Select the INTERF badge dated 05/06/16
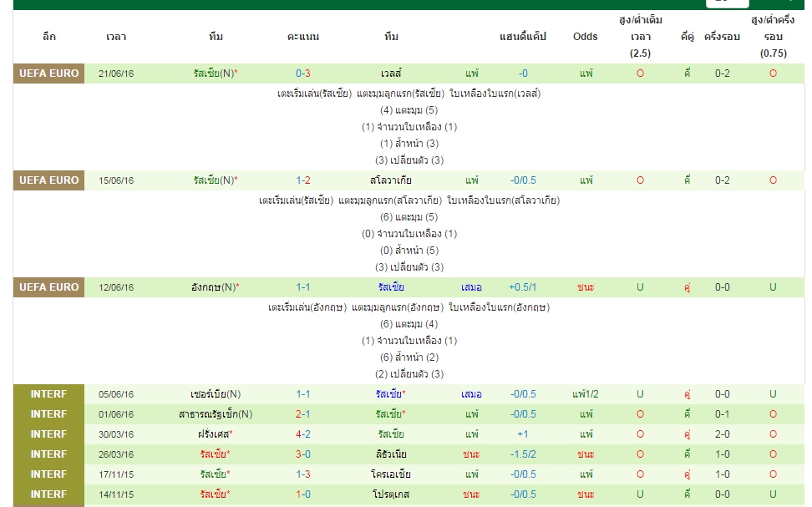This screenshot has width=812, height=507. [x=48, y=394]
